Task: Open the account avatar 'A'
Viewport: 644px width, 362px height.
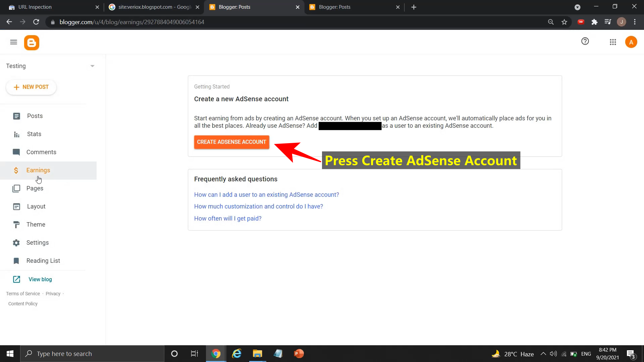Action: (631, 42)
